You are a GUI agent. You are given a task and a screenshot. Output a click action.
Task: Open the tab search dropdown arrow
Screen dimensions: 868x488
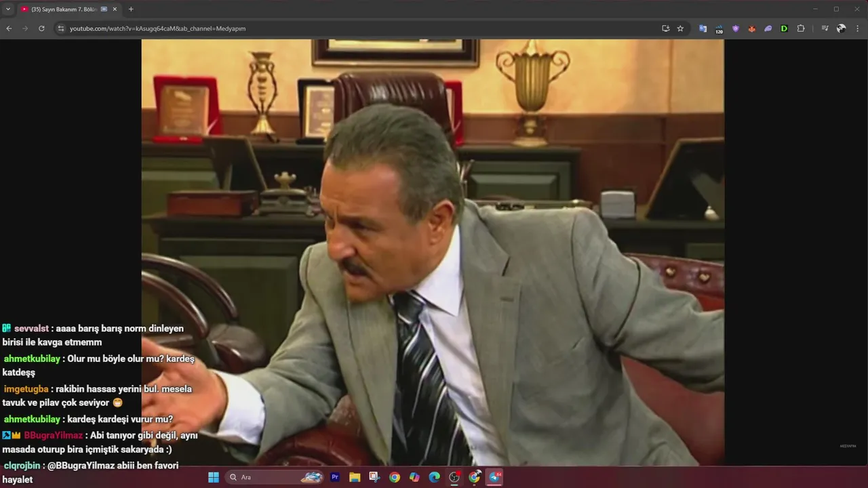coord(8,9)
